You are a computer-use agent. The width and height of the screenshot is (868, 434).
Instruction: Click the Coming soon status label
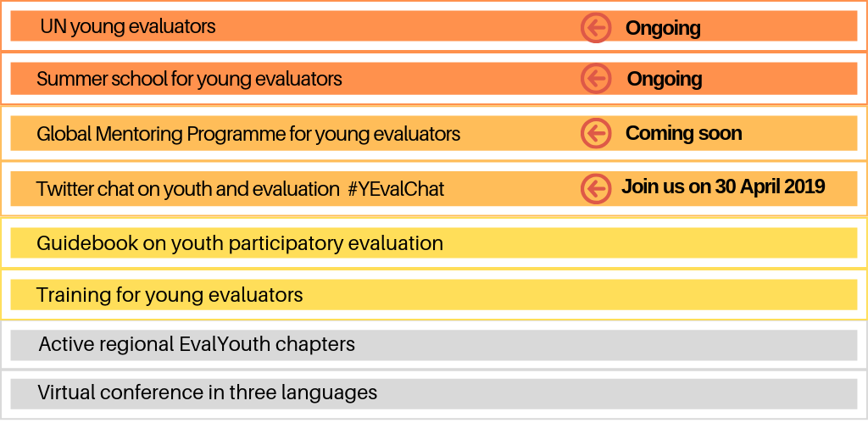684,133
